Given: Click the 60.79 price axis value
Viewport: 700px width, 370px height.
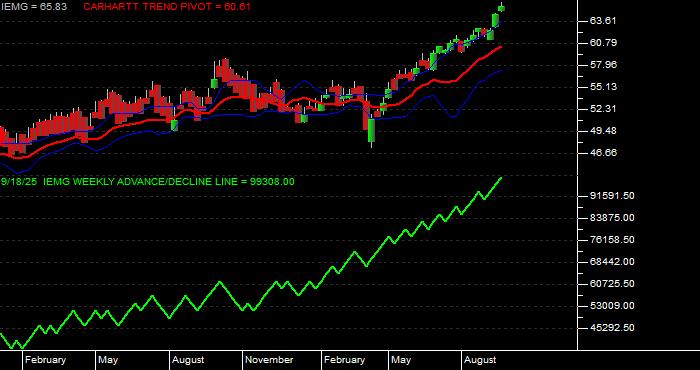Looking at the screenshot, I should (x=604, y=42).
